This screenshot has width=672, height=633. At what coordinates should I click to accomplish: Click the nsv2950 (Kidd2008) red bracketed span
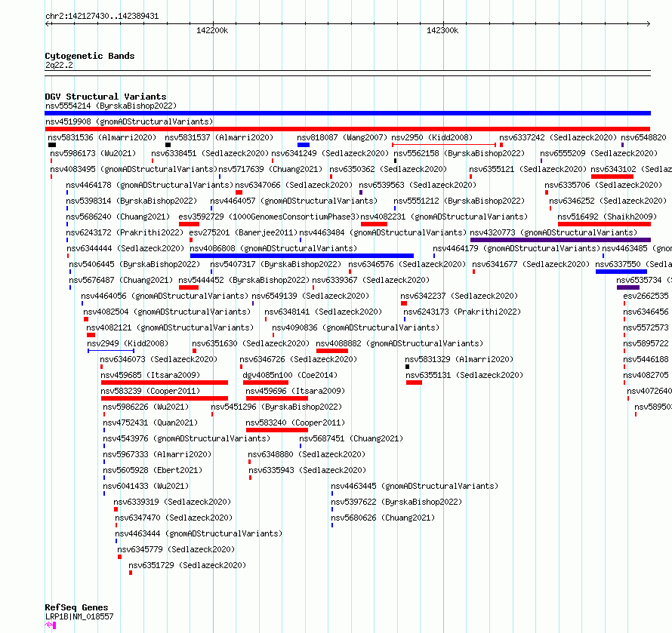tap(444, 145)
